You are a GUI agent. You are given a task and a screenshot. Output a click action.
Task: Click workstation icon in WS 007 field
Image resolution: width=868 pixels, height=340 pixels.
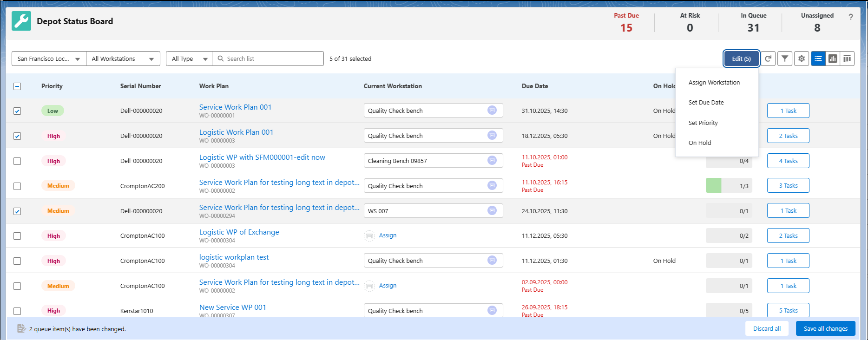pyautogui.click(x=492, y=210)
